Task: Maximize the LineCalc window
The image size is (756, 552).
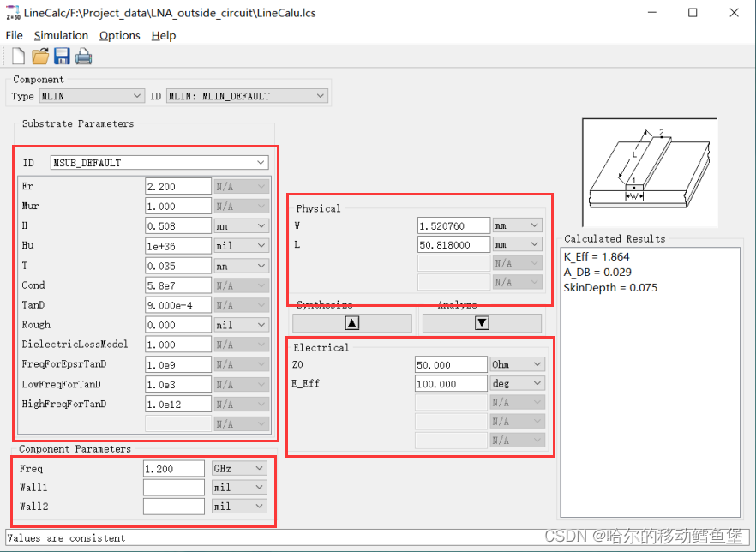Action: click(693, 13)
